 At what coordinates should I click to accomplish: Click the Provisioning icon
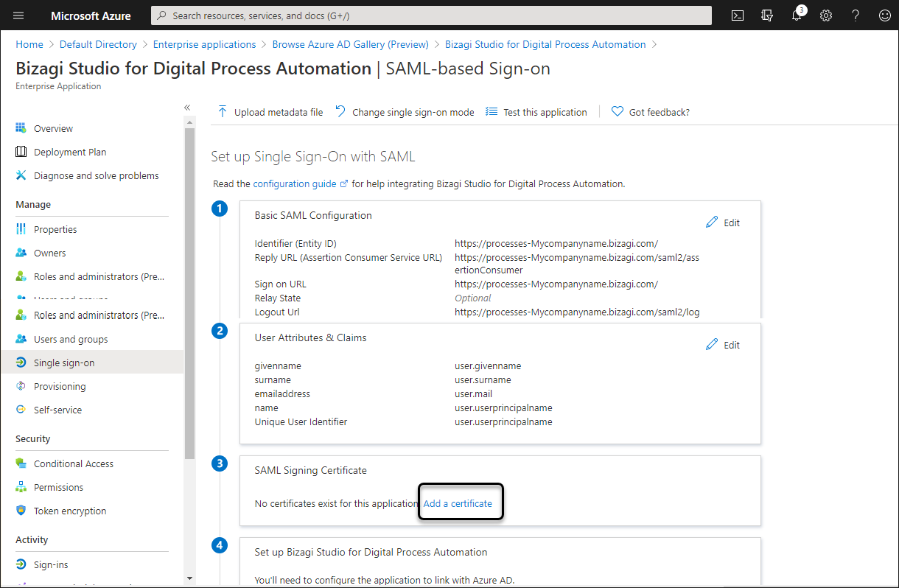21,386
